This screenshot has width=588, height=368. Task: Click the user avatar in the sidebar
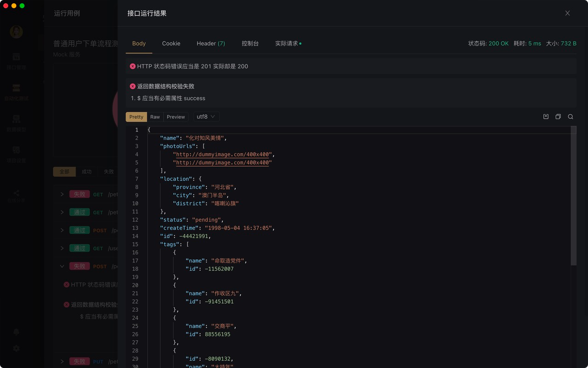tap(16, 32)
